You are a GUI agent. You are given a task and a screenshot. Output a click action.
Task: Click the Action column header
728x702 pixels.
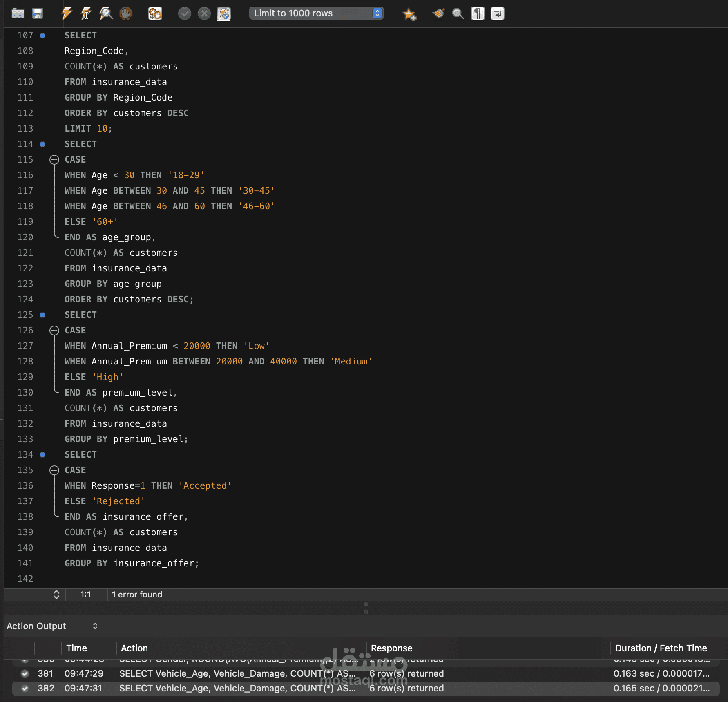tap(134, 648)
